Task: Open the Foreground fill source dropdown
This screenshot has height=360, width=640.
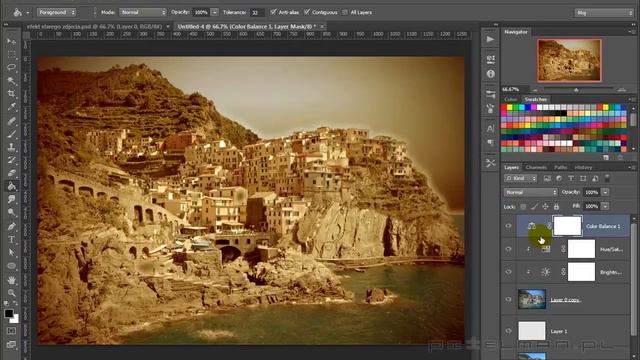Action: tap(57, 12)
